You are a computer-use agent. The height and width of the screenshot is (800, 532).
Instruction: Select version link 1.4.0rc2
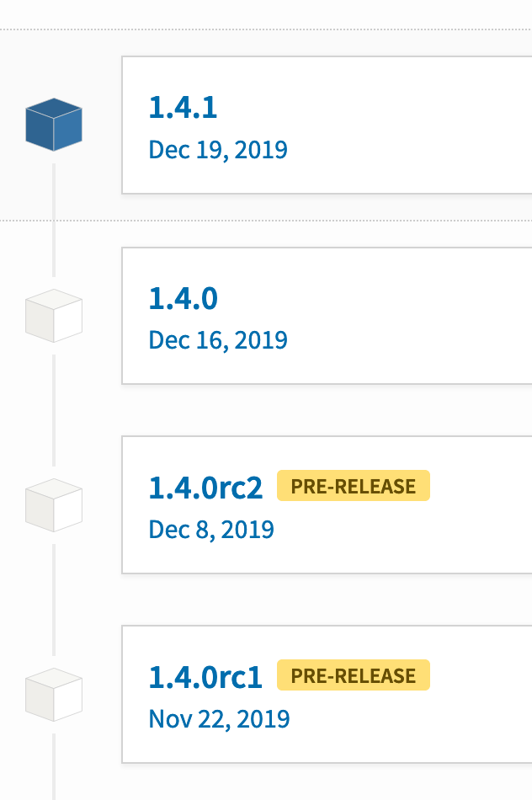205,488
